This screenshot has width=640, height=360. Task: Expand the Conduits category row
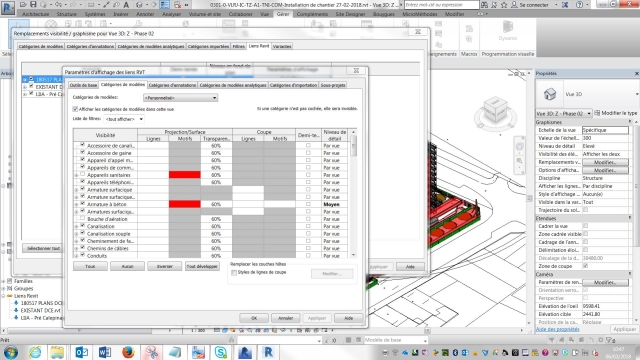click(76, 256)
